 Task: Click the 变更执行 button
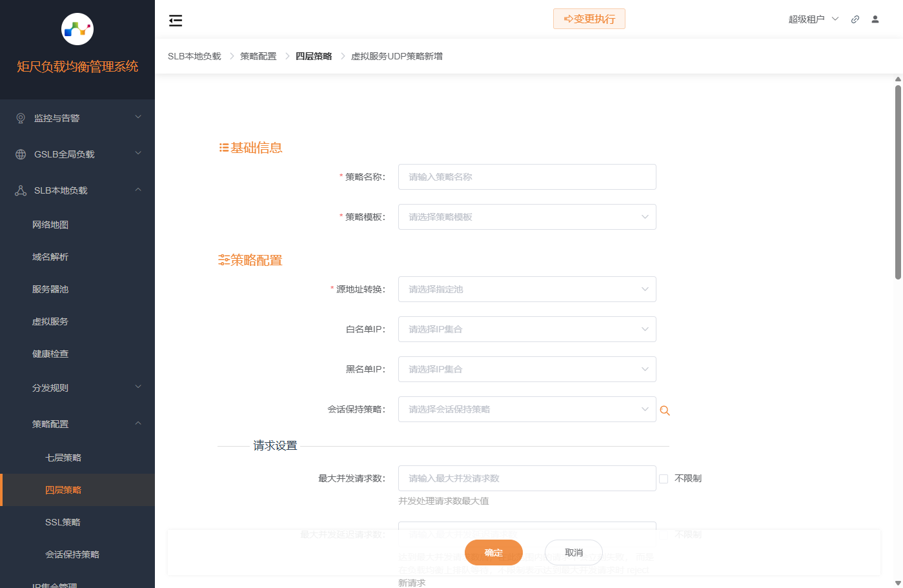[589, 19]
